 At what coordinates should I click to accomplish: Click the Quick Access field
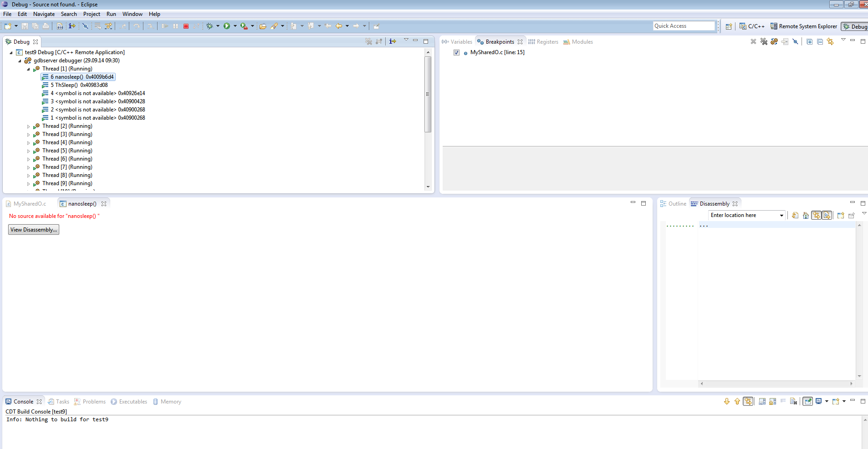[684, 26]
